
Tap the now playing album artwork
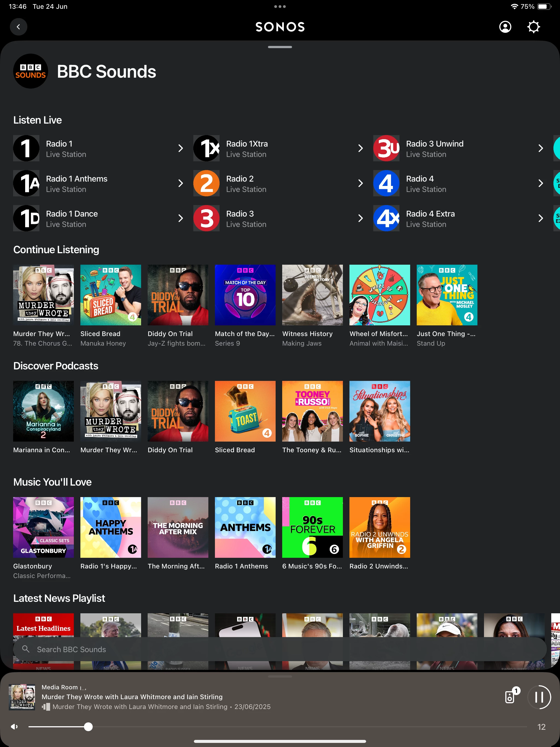pos(22,697)
